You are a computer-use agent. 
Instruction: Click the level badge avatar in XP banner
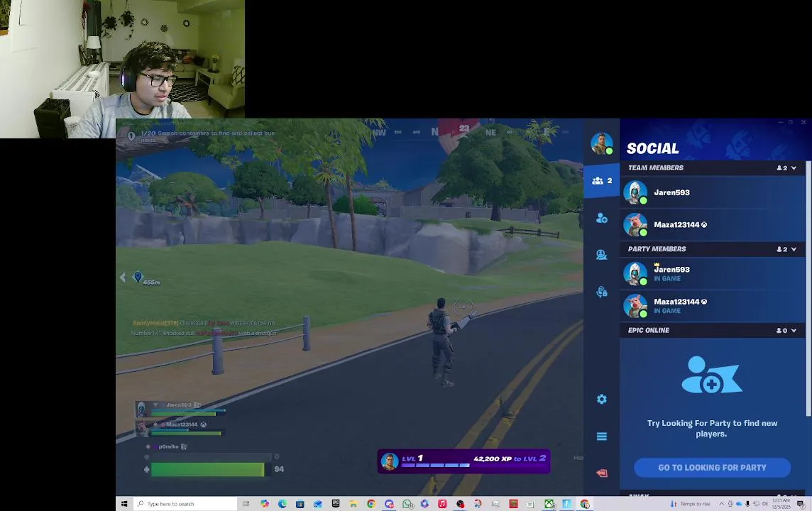click(390, 461)
